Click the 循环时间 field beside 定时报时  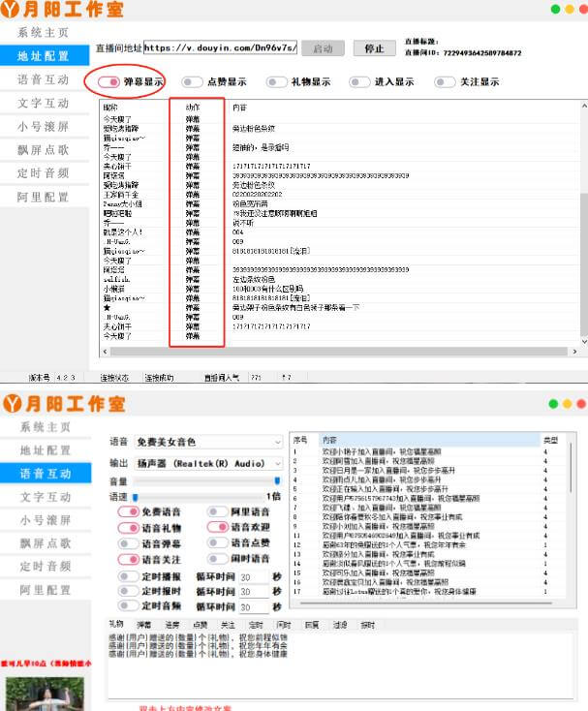pos(254,592)
